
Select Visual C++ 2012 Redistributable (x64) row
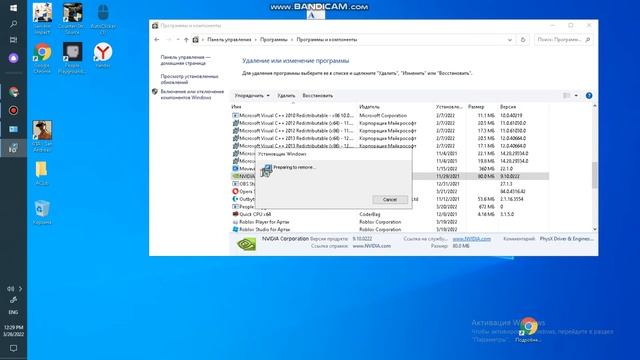pos(390,123)
